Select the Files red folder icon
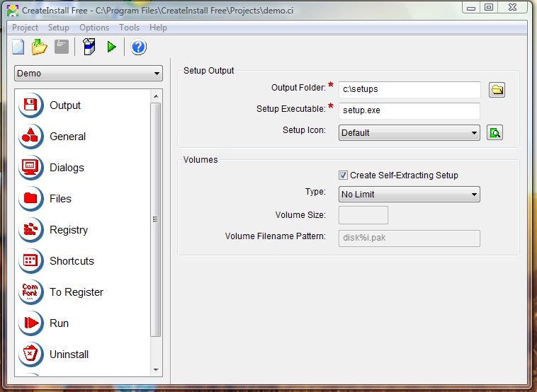 click(x=31, y=198)
